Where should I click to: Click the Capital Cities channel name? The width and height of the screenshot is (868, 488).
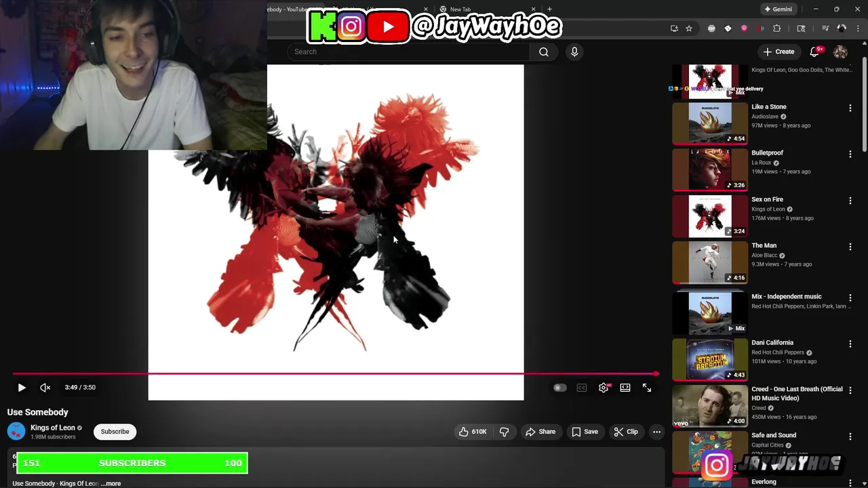(x=767, y=445)
